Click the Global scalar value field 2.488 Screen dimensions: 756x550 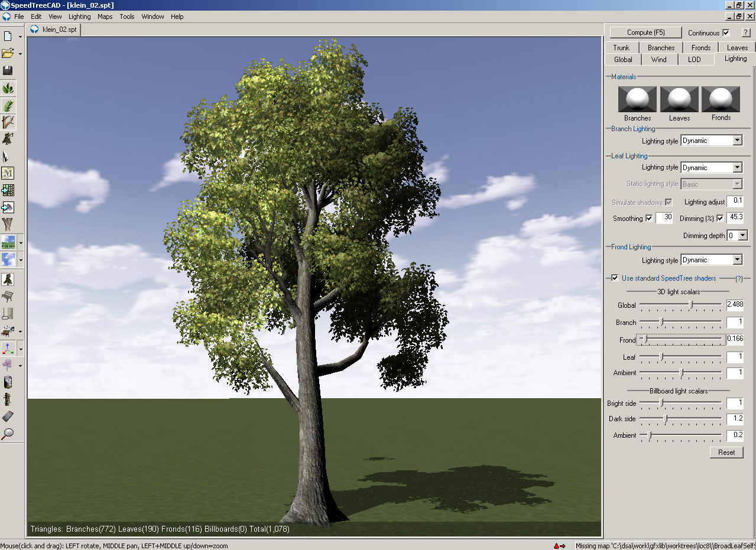point(735,305)
